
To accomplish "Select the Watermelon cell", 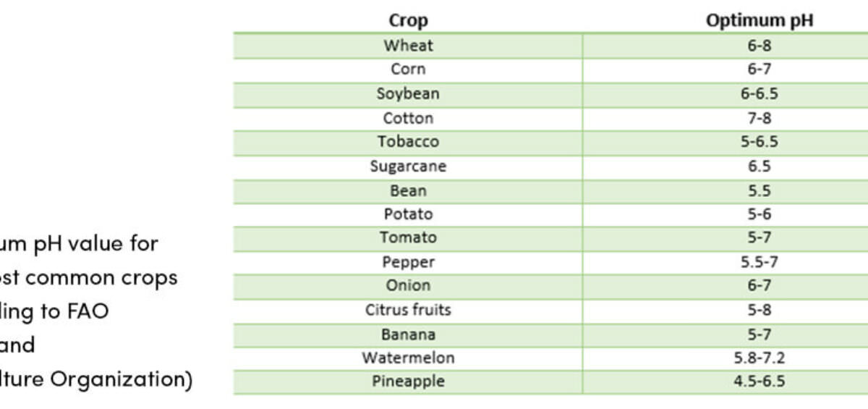I will click(x=408, y=358).
